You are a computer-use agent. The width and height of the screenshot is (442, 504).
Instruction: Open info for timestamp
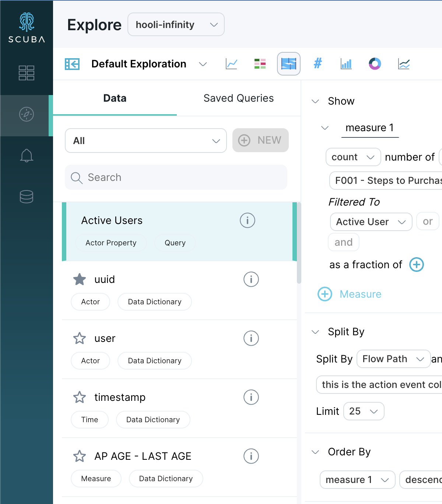[251, 397]
